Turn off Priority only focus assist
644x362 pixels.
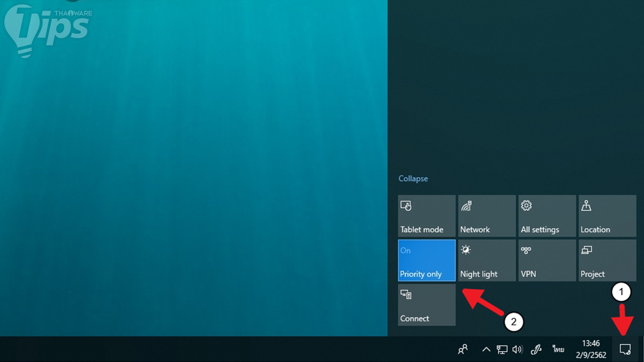click(427, 260)
